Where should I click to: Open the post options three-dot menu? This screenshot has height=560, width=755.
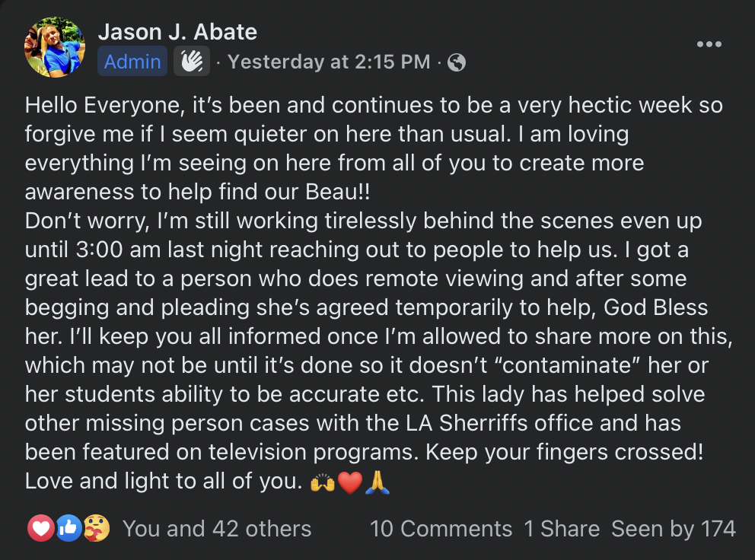point(709,45)
